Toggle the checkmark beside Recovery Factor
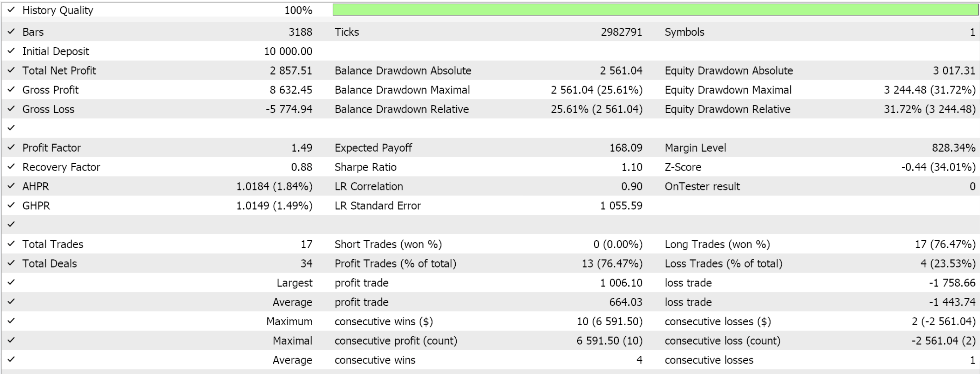This screenshot has height=374, width=980. tap(11, 167)
